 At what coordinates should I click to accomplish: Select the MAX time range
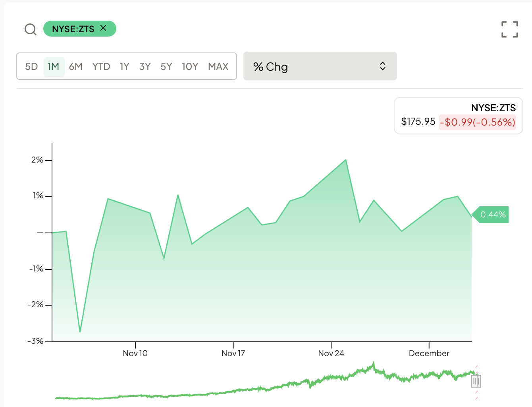[218, 66]
